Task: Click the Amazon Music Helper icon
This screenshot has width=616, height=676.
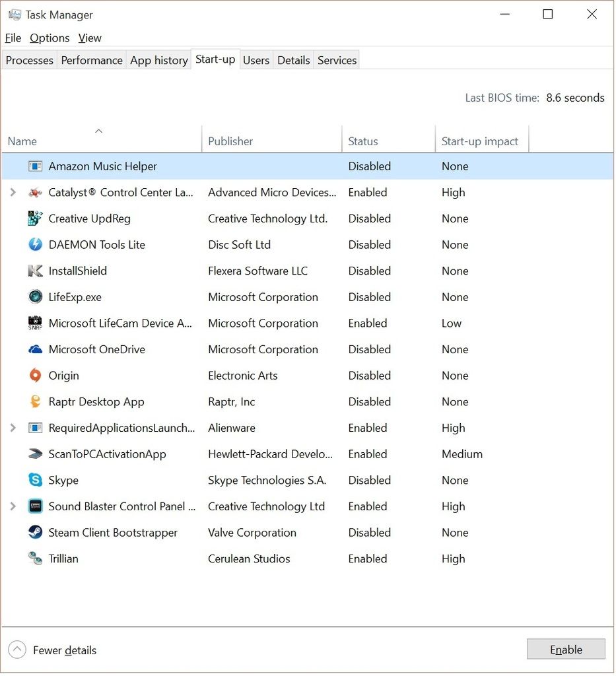Action: [x=36, y=166]
